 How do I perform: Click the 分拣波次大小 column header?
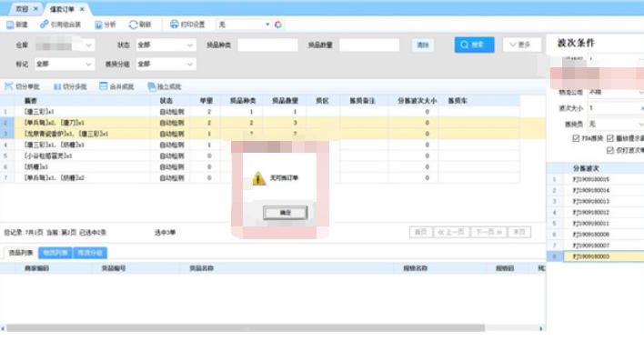(x=417, y=101)
